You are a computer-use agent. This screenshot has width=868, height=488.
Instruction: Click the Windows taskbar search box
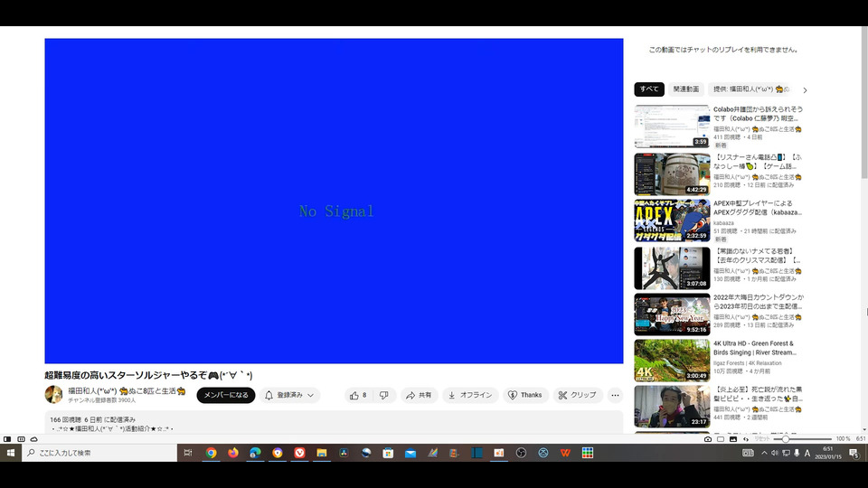(x=99, y=453)
